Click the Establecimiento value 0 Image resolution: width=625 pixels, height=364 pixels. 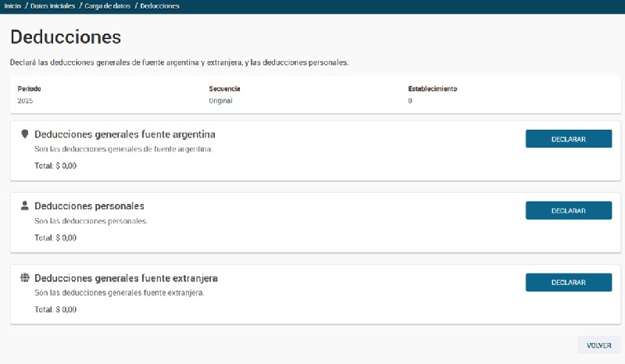(x=410, y=101)
